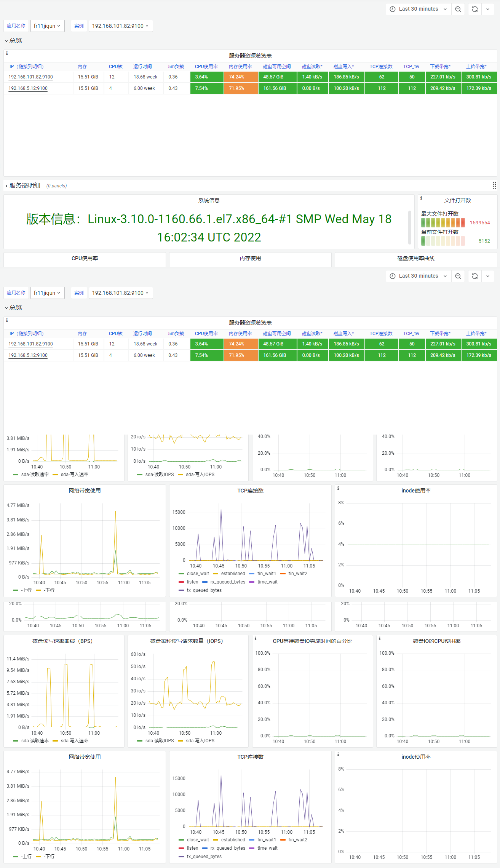Click the 1599554 max open files value
This screenshot has width=500, height=868.
click(480, 223)
